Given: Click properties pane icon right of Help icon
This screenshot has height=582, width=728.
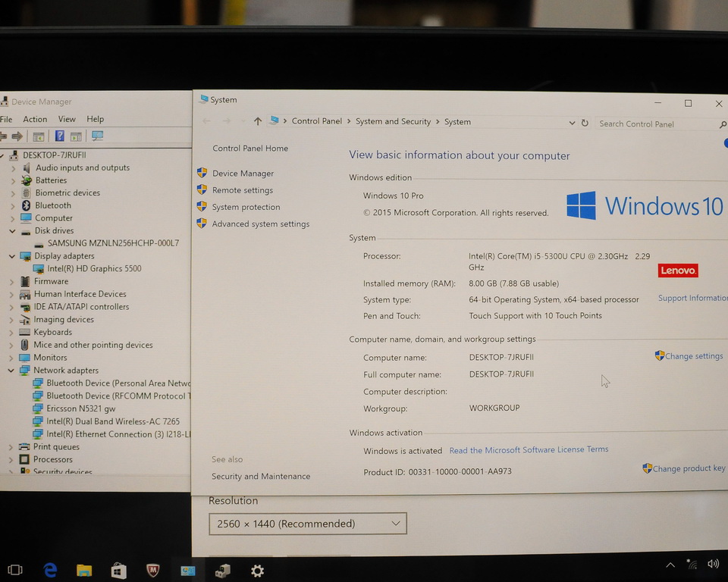Looking at the screenshot, I should [x=76, y=136].
